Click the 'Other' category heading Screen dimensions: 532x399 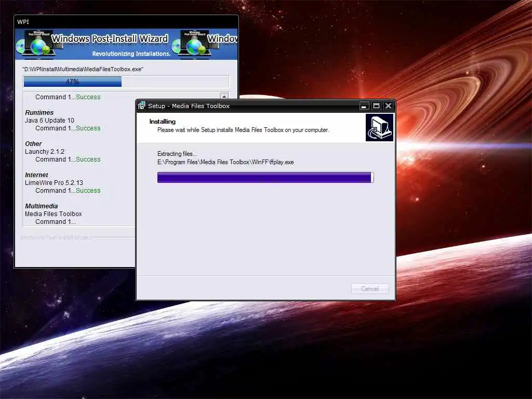point(33,144)
